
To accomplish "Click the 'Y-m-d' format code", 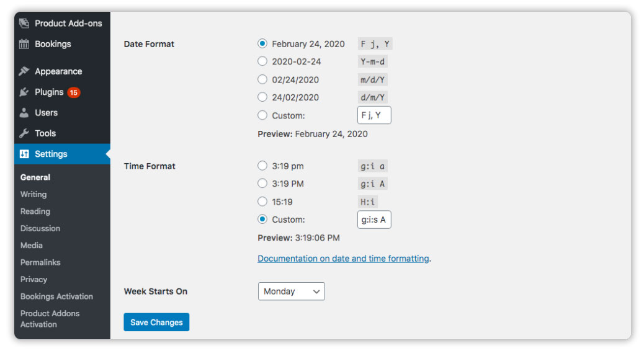I will pyautogui.click(x=372, y=61).
